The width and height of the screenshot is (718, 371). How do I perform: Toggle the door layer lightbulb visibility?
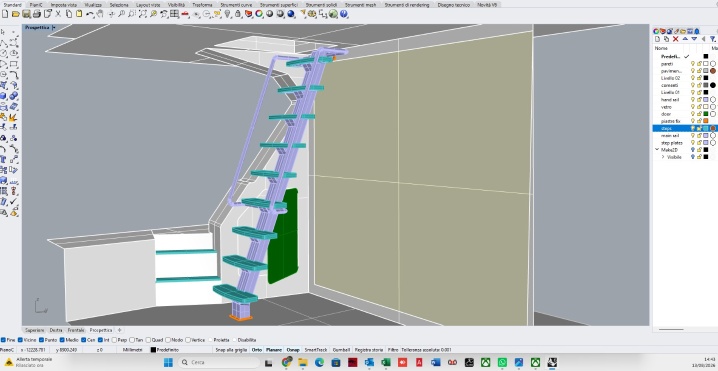693,114
